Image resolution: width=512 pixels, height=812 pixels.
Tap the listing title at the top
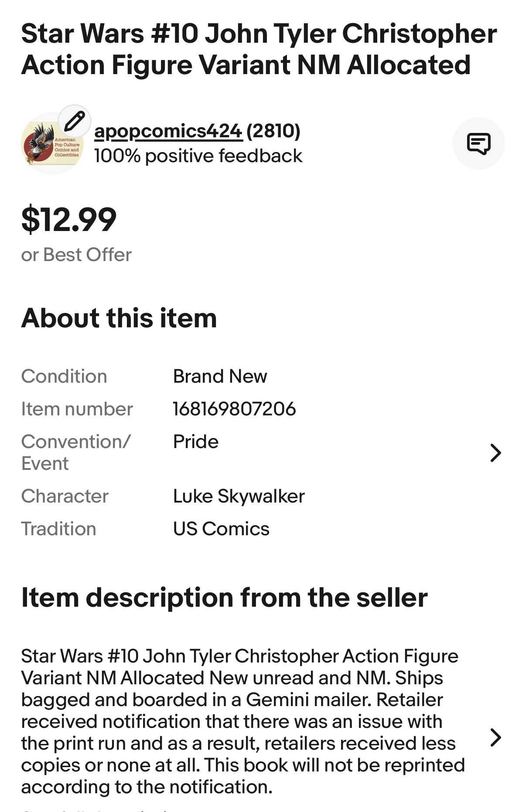[259, 49]
